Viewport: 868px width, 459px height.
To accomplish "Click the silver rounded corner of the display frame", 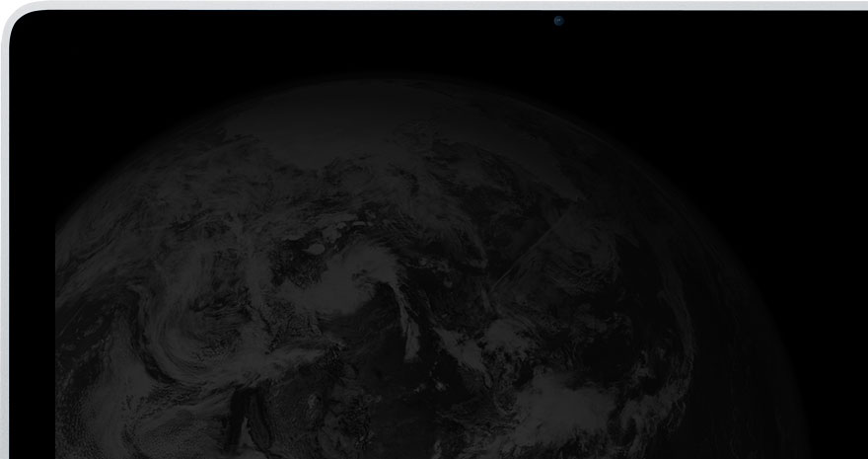I will [x=14, y=22].
